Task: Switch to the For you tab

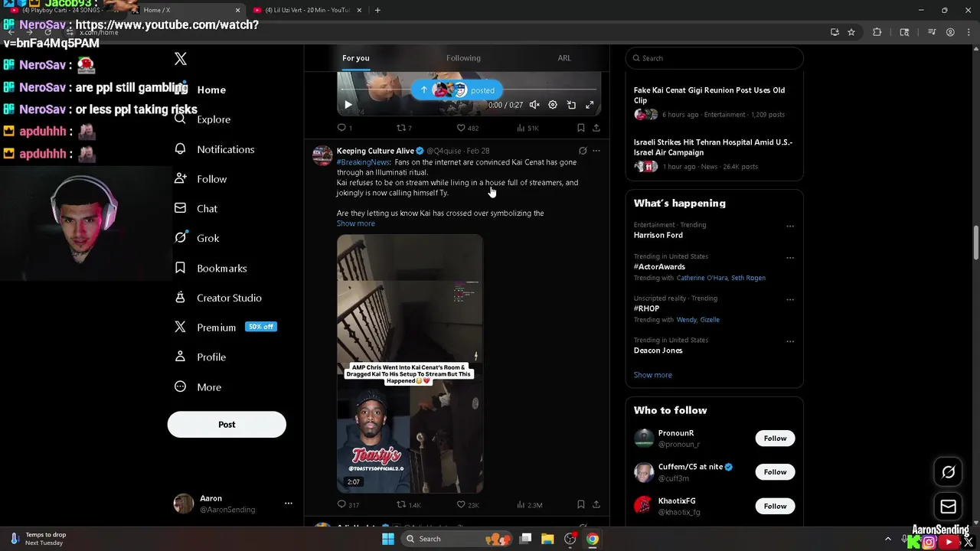Action: (355, 58)
